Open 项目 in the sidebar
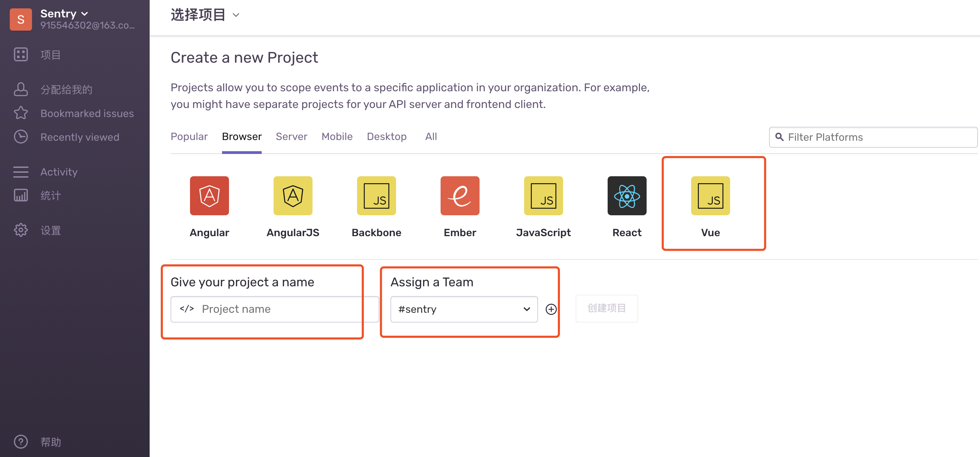The width and height of the screenshot is (980, 457). (x=50, y=55)
